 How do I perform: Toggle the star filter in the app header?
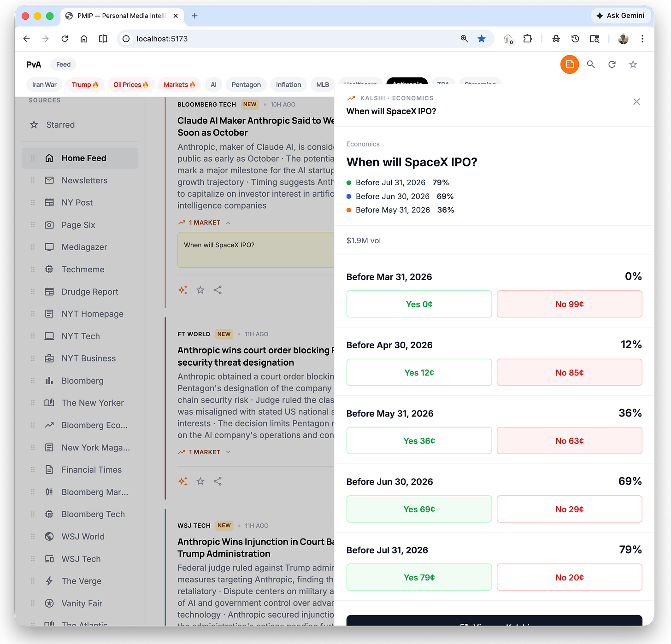pyautogui.click(x=633, y=64)
